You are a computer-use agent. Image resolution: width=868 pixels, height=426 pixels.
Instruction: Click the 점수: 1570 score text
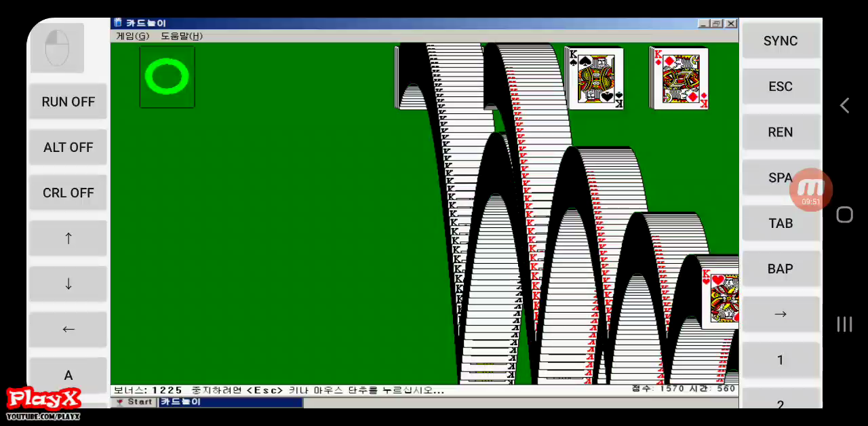[x=658, y=389]
